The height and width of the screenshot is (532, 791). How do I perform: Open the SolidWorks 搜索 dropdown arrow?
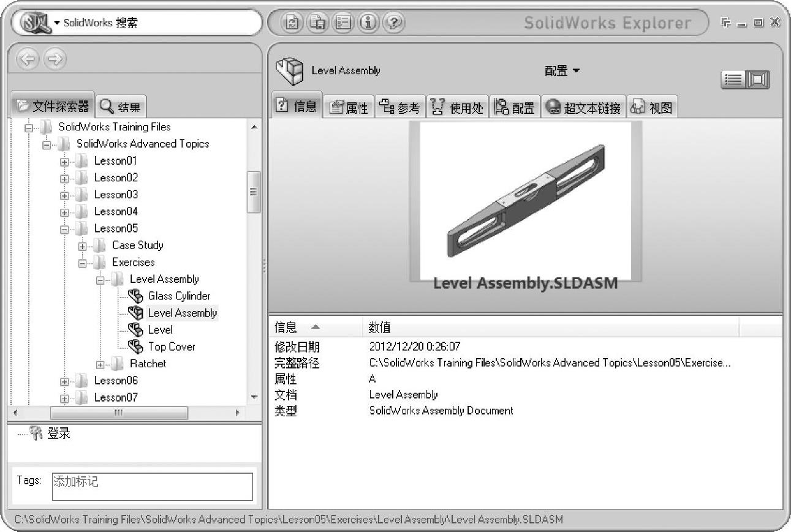point(57,23)
